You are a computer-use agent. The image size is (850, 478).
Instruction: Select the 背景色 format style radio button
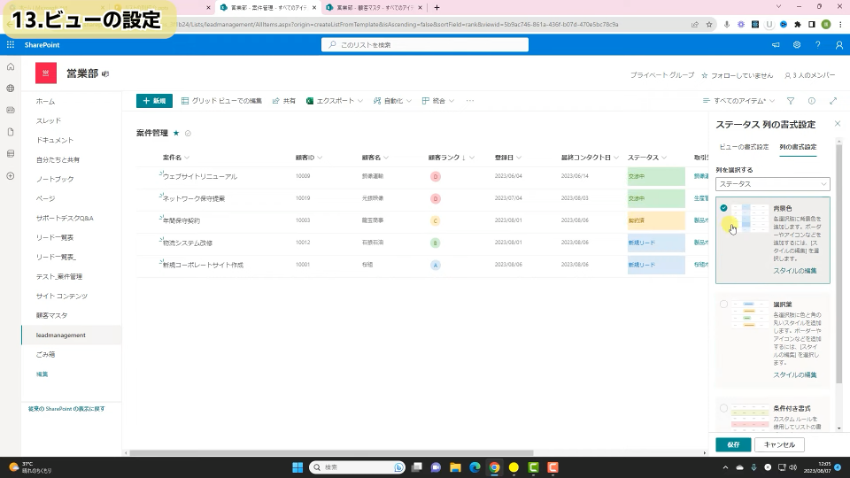pyautogui.click(x=723, y=207)
